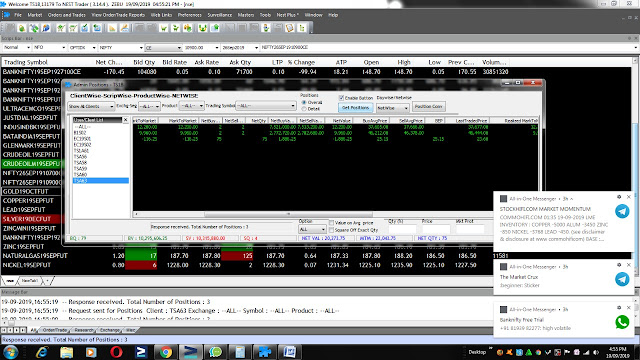Open the Word document on the taskbar
The image size is (640, 360).
(290, 352)
